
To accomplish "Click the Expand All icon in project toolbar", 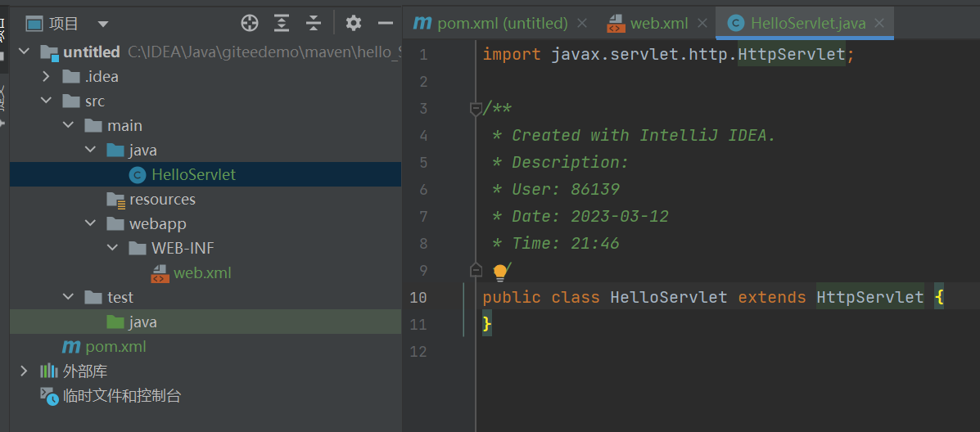I will 282,24.
